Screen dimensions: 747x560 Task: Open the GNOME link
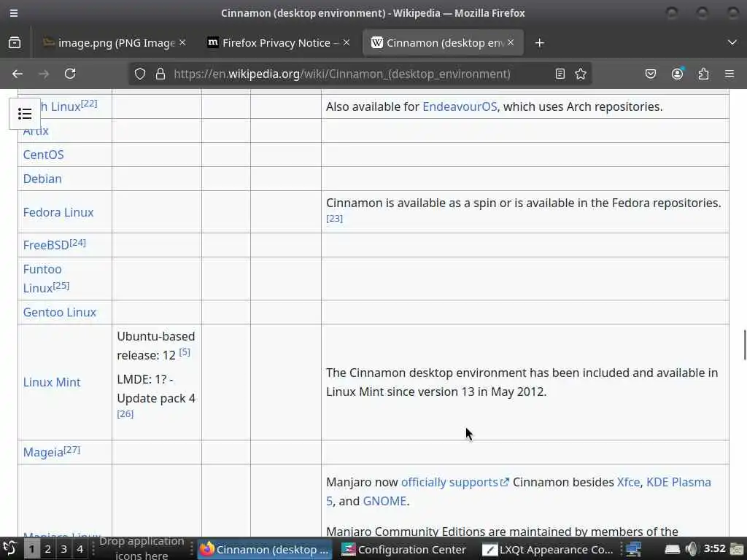[384, 502]
